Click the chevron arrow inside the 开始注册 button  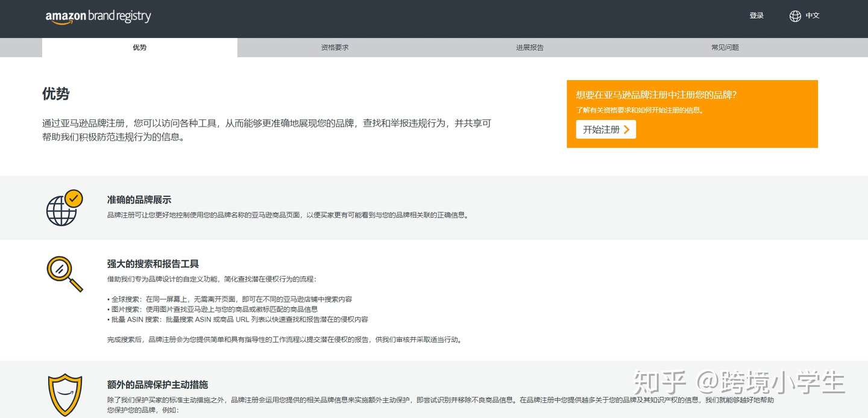(627, 129)
